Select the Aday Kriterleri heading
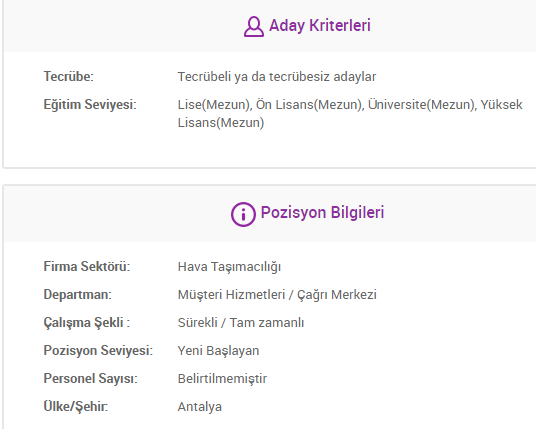This screenshot has width=536, height=429. click(320, 26)
